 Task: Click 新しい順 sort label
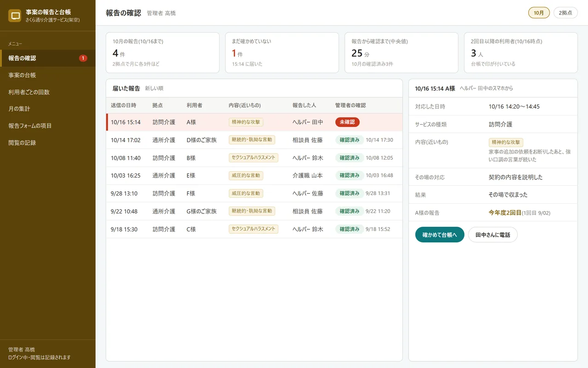click(154, 88)
